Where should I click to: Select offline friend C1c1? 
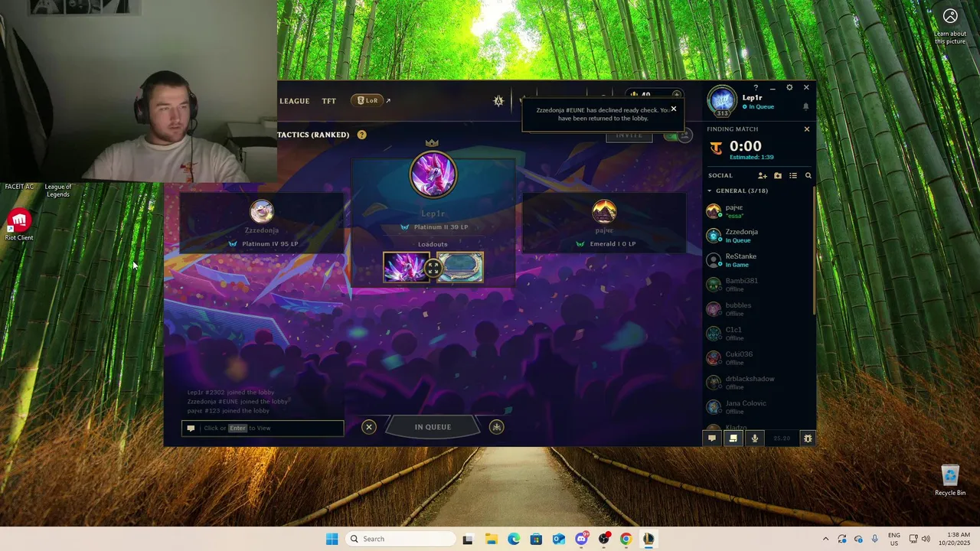pos(758,333)
